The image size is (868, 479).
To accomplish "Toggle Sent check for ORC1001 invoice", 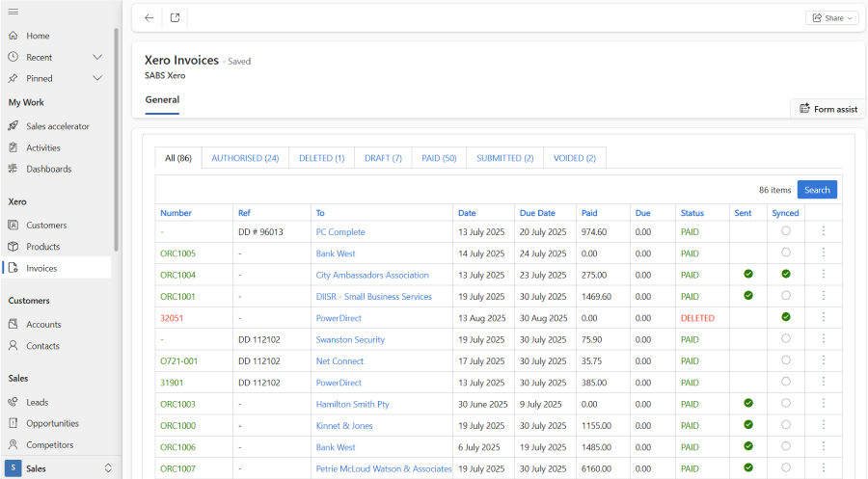I will 747,296.
